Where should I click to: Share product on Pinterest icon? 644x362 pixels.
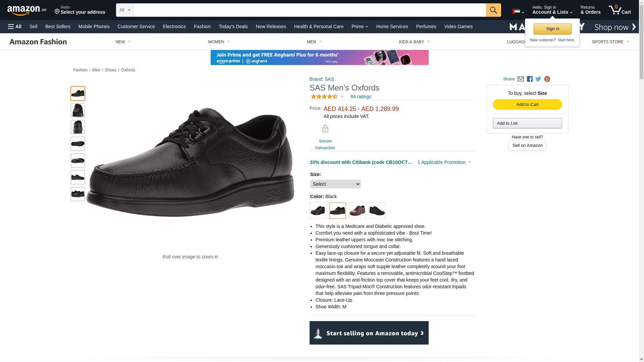click(547, 79)
